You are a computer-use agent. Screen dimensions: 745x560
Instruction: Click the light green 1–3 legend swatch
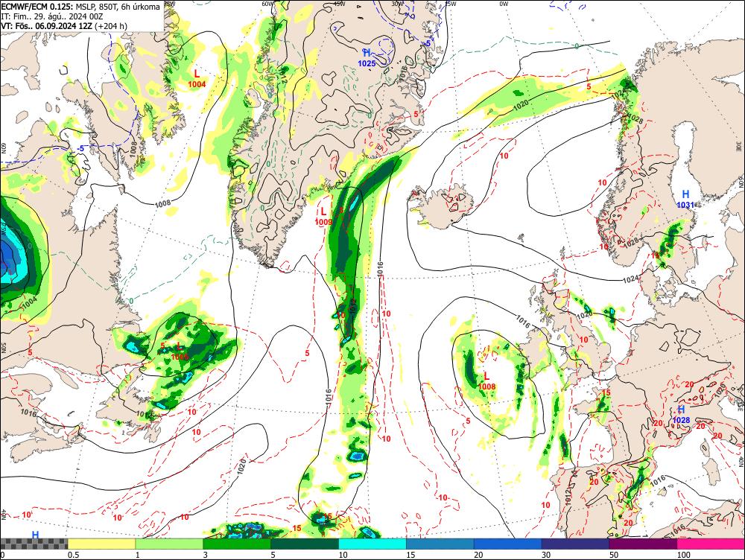click(x=169, y=544)
